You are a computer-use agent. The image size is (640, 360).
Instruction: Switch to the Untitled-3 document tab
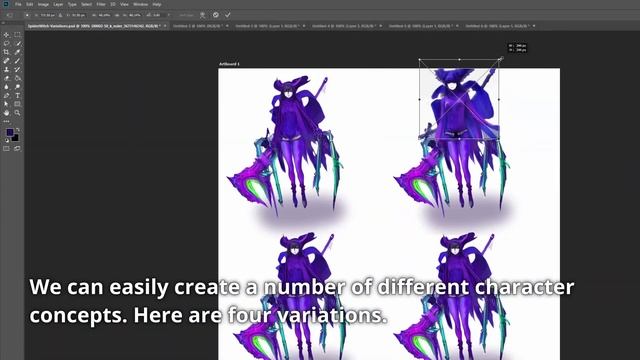point(268,26)
